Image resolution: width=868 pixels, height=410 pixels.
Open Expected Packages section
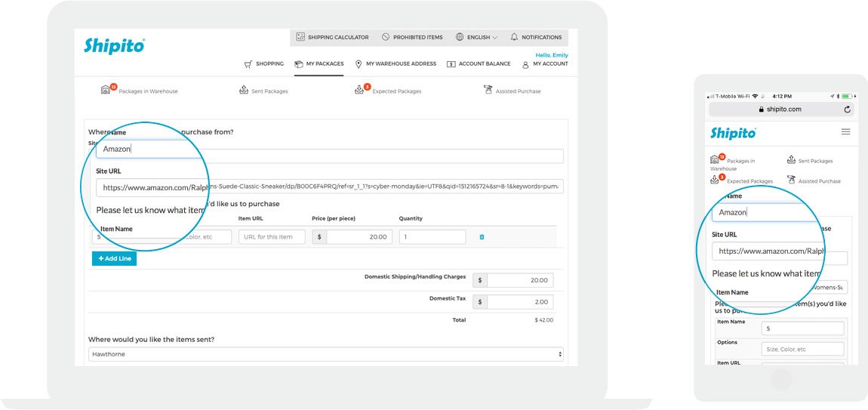click(x=388, y=91)
